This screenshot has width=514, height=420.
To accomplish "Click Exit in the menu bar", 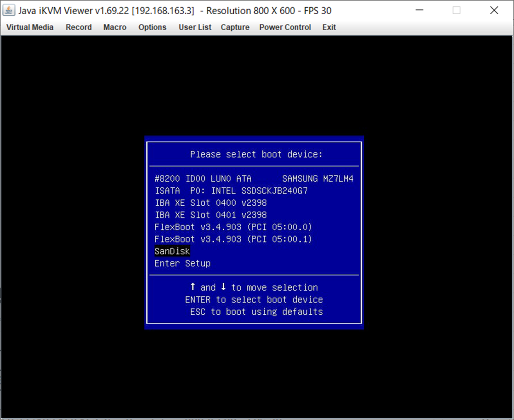I will tap(329, 27).
